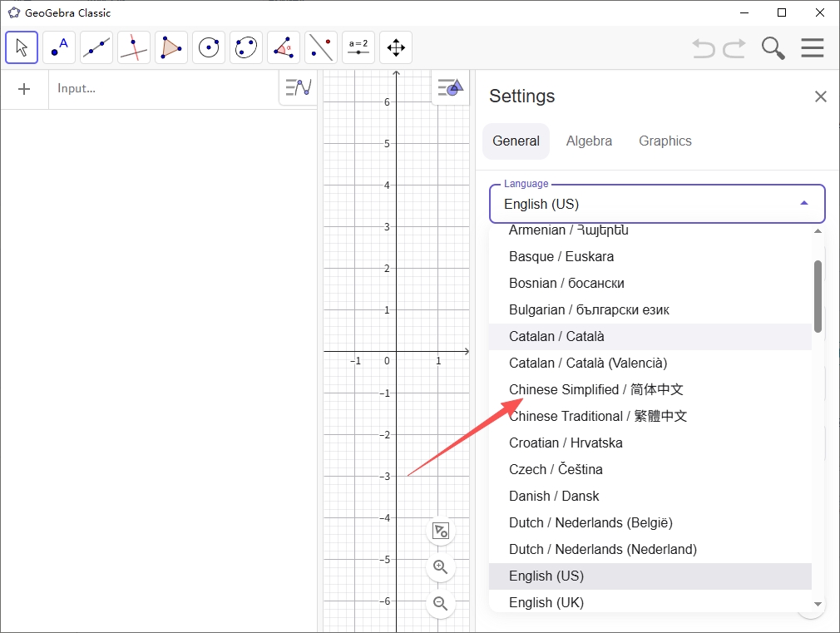Zoom in on the graphics view

click(x=440, y=567)
